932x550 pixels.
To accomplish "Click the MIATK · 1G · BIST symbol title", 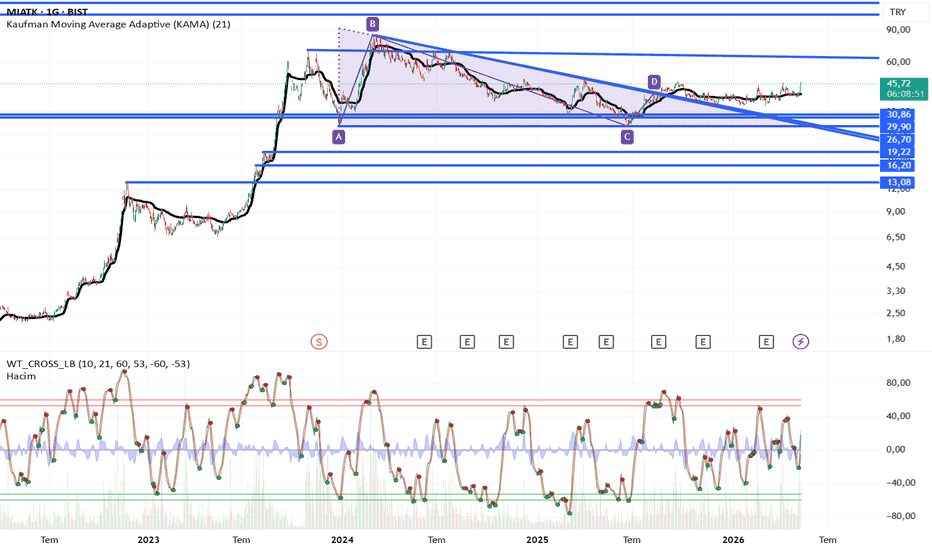I will point(47,12).
